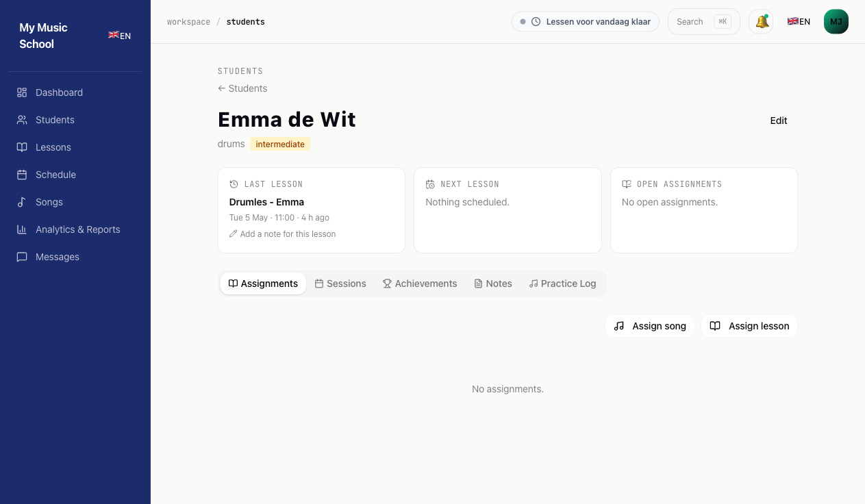Click the intermediate level badge
Screen dimensions: 865x504
(x=280, y=144)
